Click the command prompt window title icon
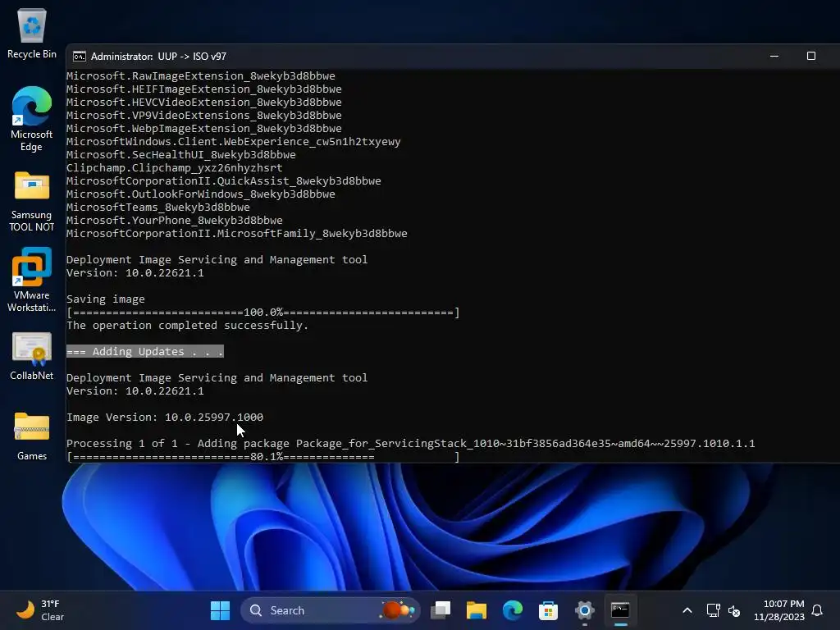Image resolution: width=840 pixels, height=630 pixels. point(80,57)
